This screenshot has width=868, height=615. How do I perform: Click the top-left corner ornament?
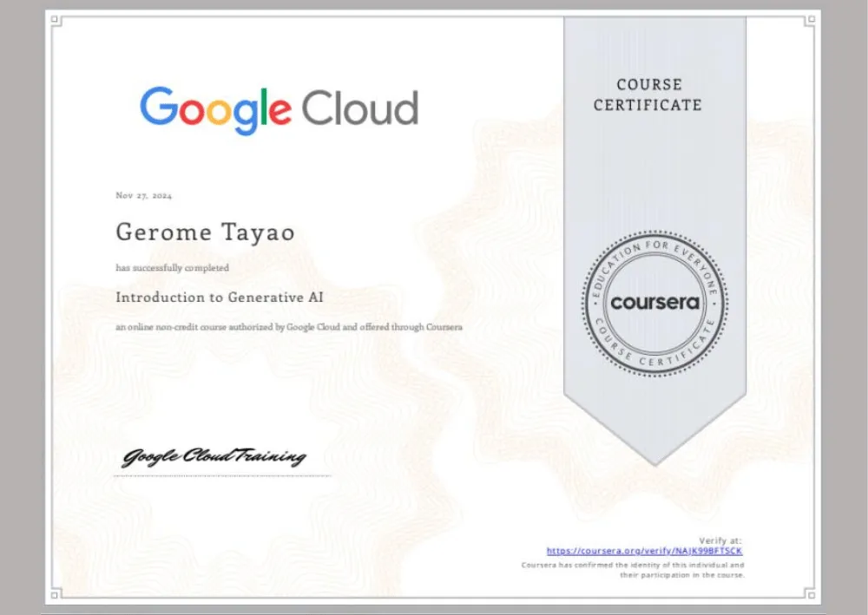click(56, 21)
